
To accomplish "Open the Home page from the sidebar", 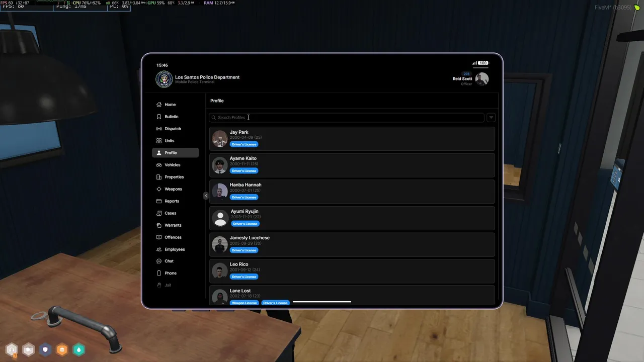I will (x=175, y=105).
